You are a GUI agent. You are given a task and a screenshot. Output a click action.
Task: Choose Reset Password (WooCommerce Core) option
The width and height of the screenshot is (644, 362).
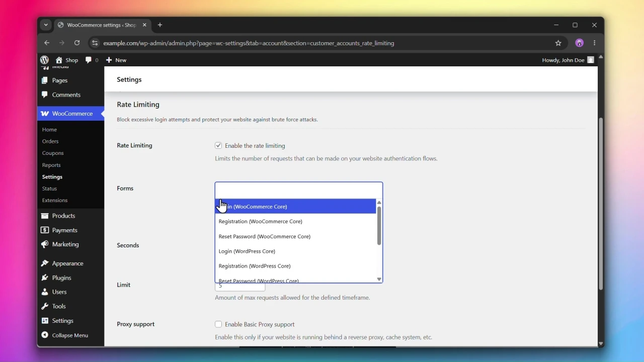pyautogui.click(x=296, y=237)
